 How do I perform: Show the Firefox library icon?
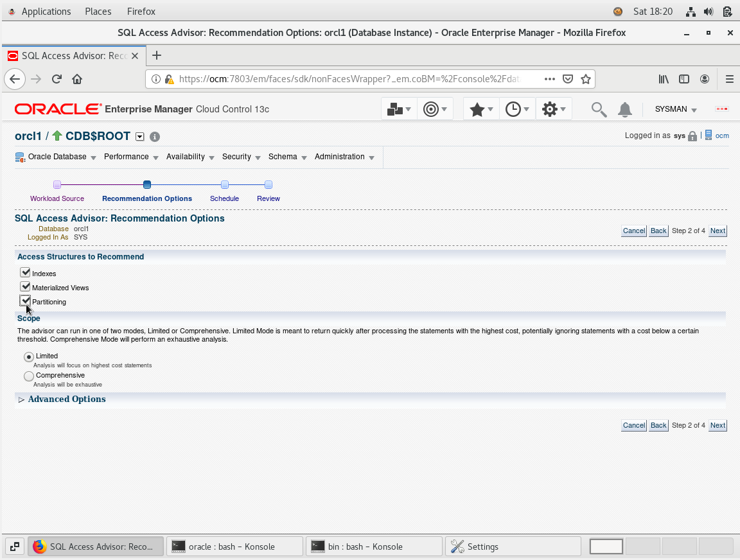click(x=664, y=79)
